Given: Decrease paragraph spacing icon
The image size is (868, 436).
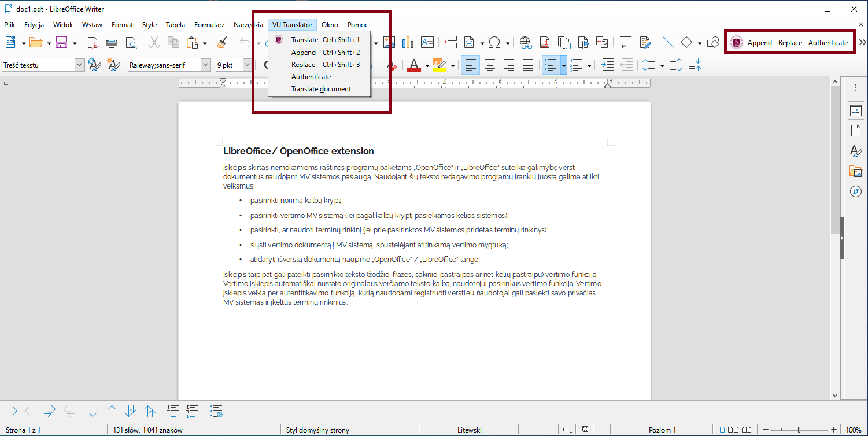Looking at the screenshot, I should pyautogui.click(x=695, y=65).
